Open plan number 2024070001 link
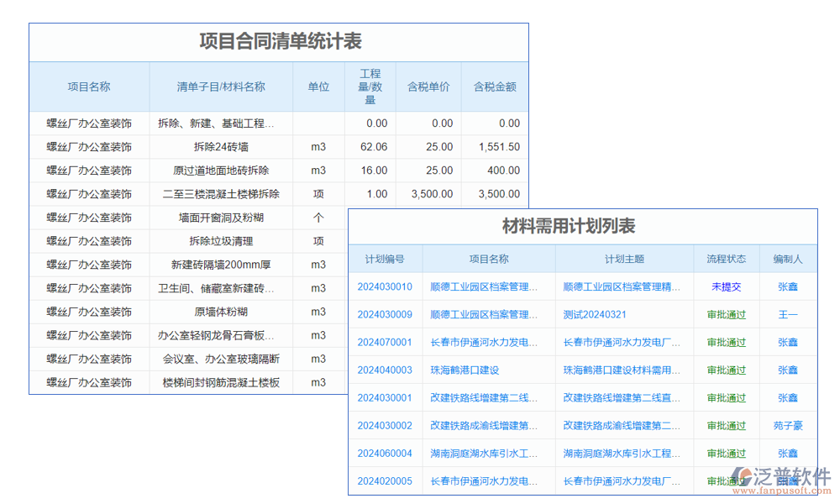The height and width of the screenshot is (504, 840). (386, 342)
